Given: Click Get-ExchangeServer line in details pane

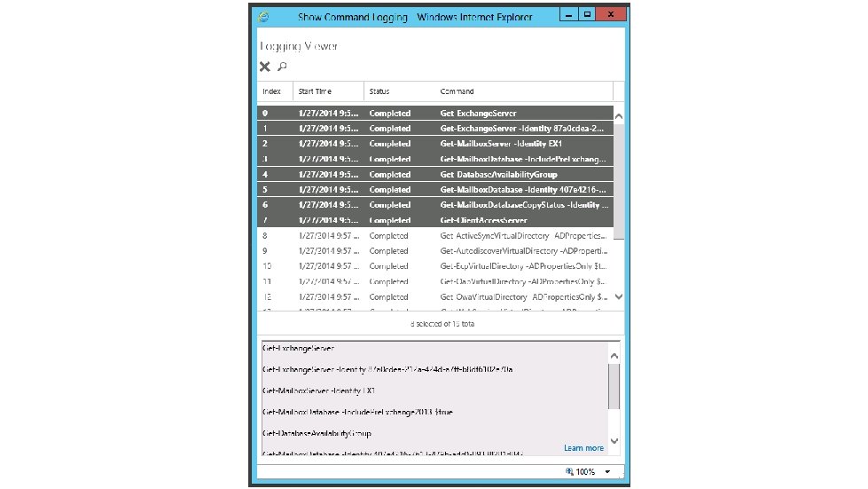Looking at the screenshot, I should point(298,349).
